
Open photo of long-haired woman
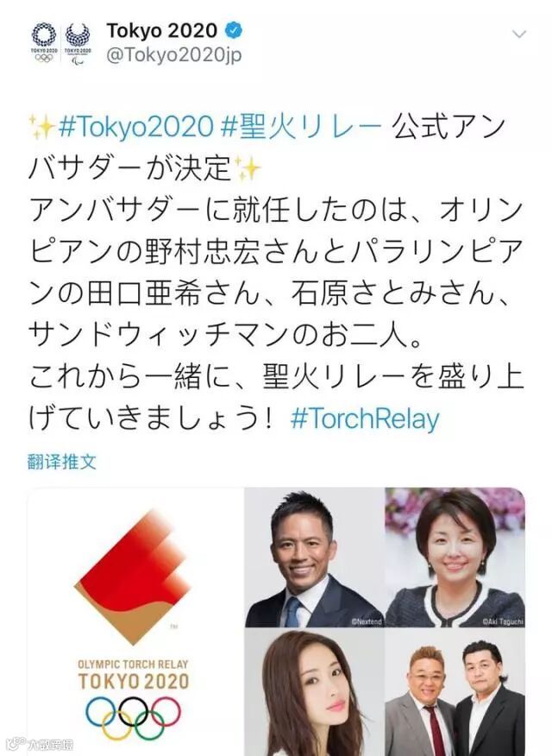[x=315, y=693]
